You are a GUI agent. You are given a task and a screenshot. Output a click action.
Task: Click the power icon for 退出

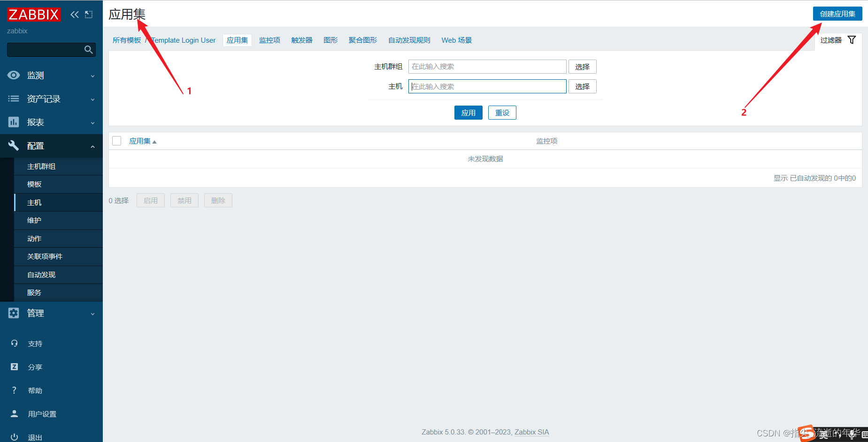14,437
